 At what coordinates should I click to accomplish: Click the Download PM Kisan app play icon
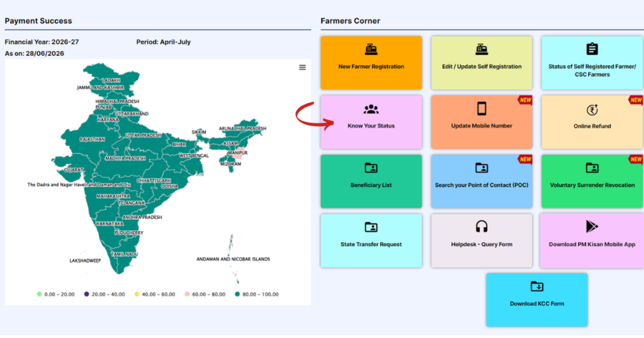(x=591, y=226)
